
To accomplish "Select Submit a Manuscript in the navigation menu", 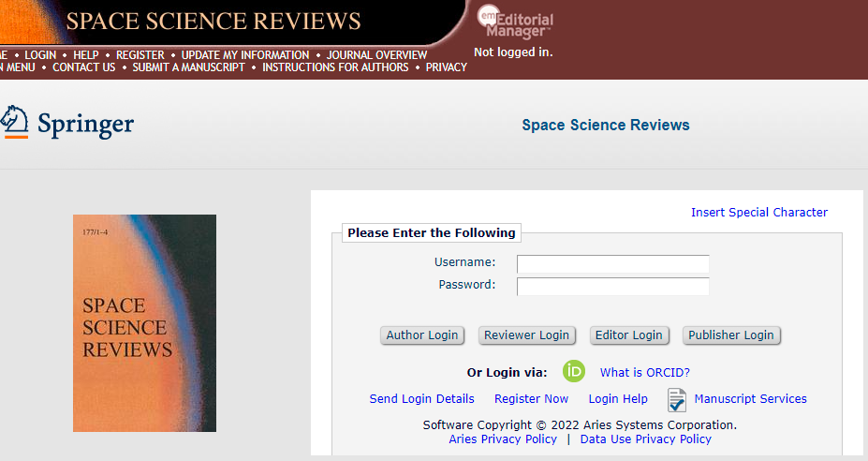I will [188, 67].
